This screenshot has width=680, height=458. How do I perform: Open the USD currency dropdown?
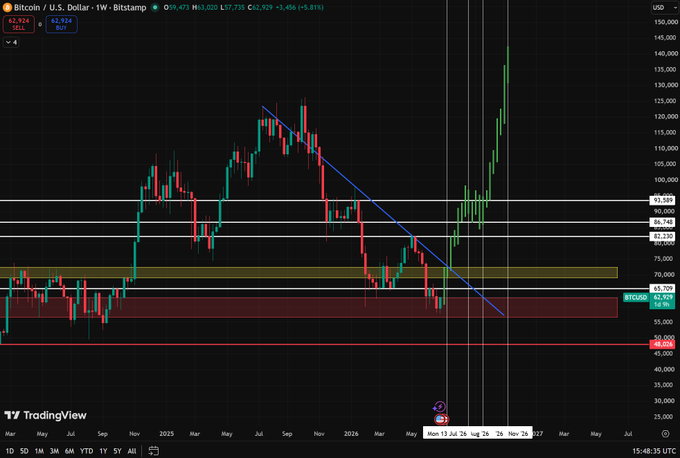[664, 7]
